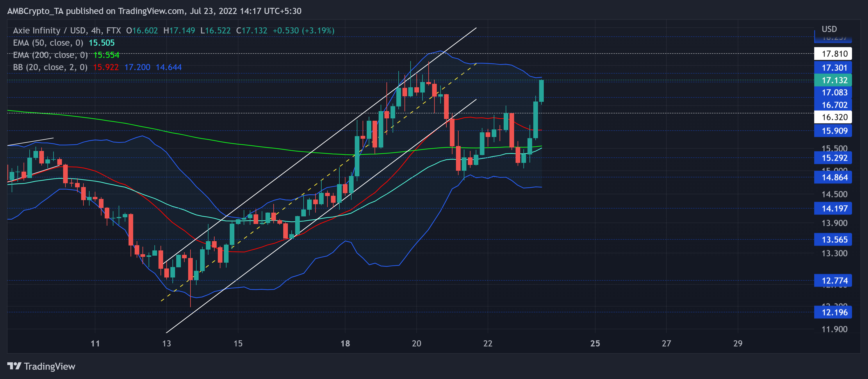Viewport: 868px width, 379px height.
Task: Click the white 16.320 price label
Action: point(833,117)
